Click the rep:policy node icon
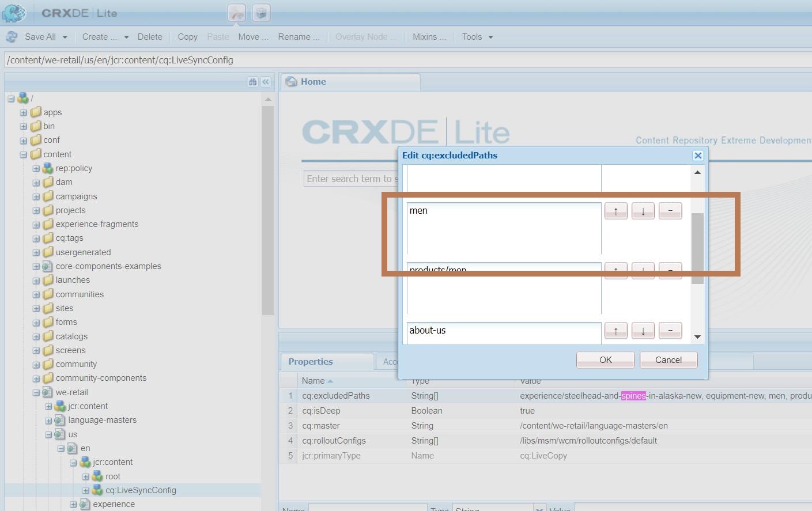The image size is (812, 511). coord(48,168)
